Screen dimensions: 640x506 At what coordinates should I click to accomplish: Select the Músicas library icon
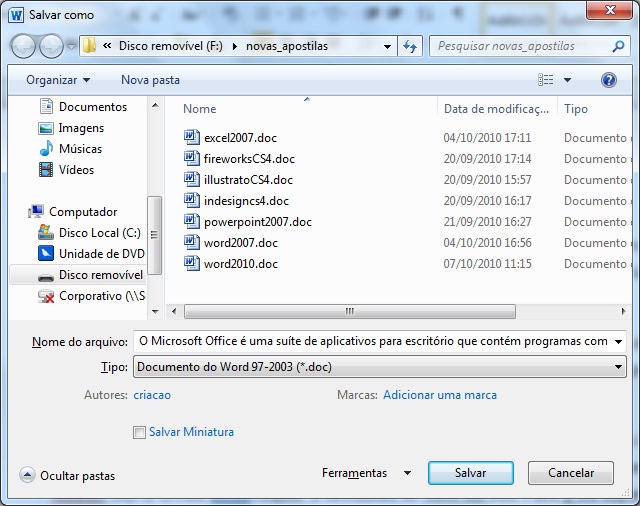coord(46,149)
